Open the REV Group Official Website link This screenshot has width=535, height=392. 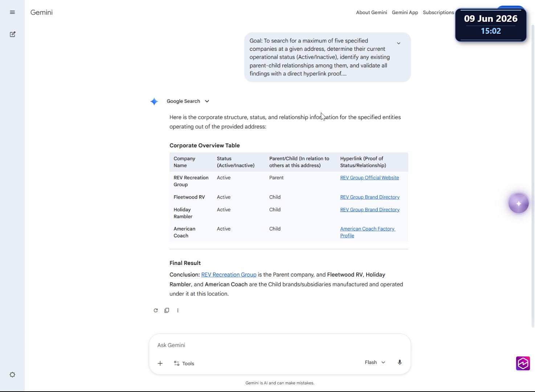(369, 178)
